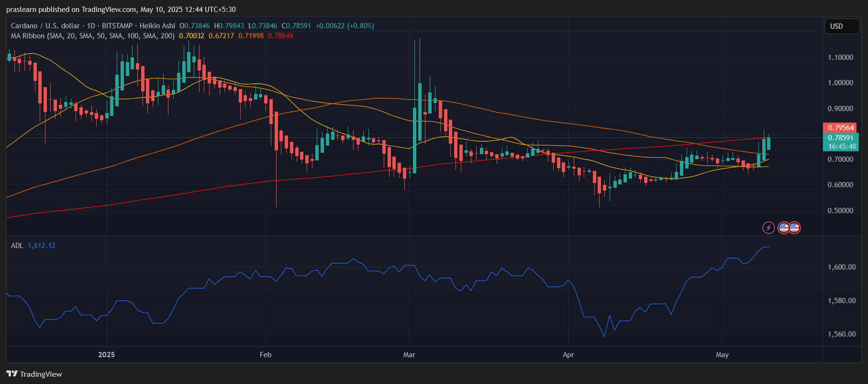Click the red 0.79564 price label

point(841,128)
